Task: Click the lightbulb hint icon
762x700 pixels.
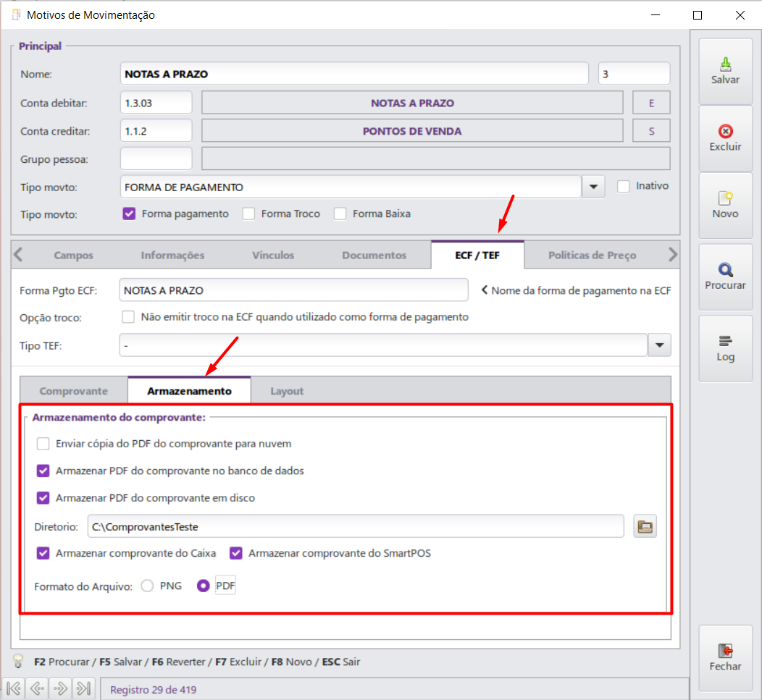Action: pyautogui.click(x=18, y=661)
